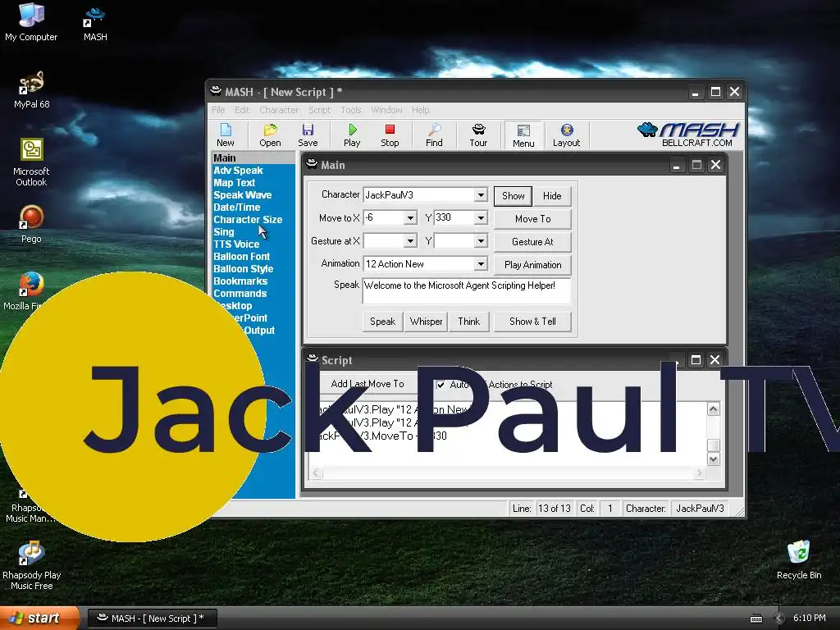Open the Recycle Bin desktop icon
Viewport: 840px width, 630px height.
pyautogui.click(x=799, y=559)
